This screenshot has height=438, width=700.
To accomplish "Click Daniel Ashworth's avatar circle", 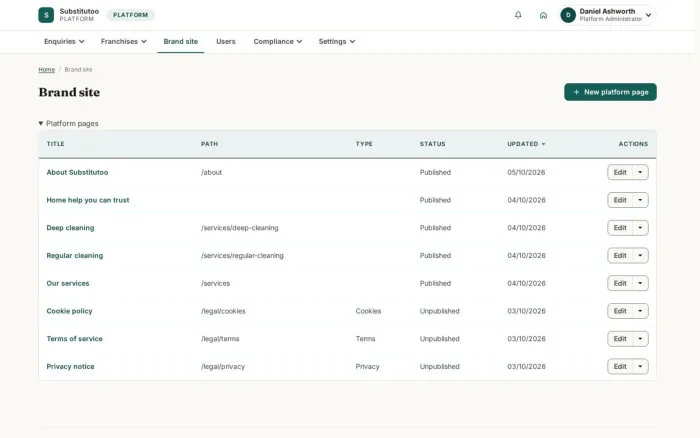I will [568, 15].
